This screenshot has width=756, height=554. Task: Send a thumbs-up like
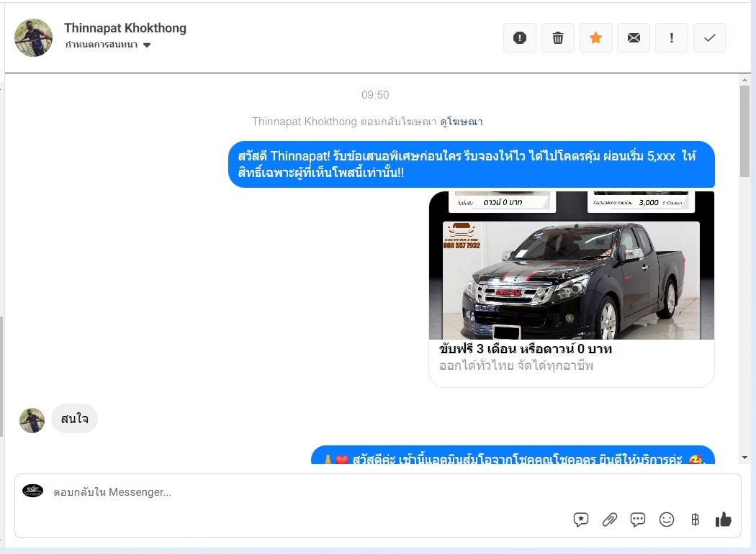click(723, 519)
